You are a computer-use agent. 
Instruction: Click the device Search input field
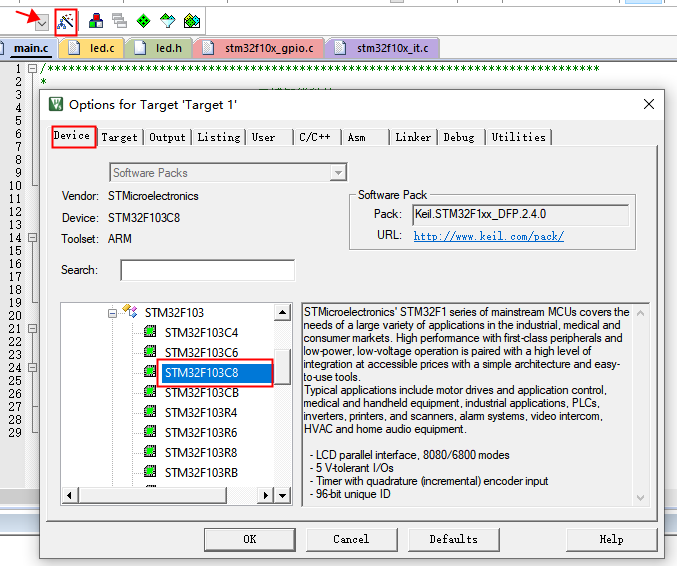pos(208,270)
